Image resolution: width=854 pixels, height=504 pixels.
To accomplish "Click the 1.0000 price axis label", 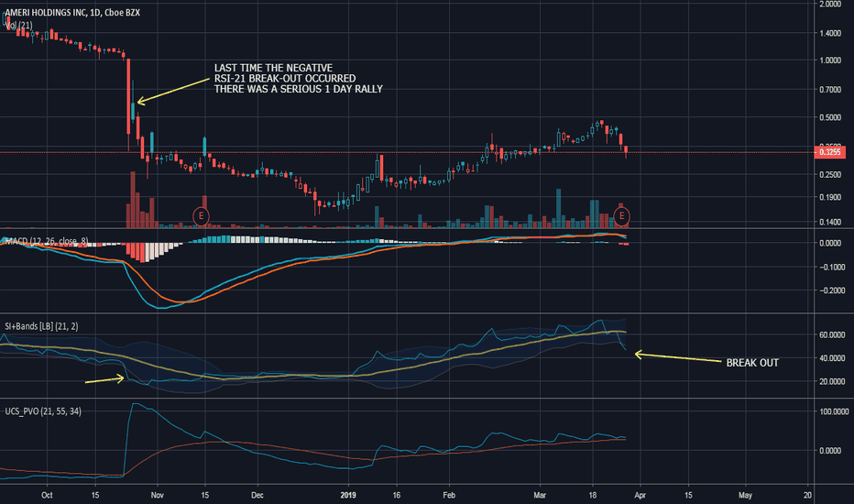I will coord(830,60).
